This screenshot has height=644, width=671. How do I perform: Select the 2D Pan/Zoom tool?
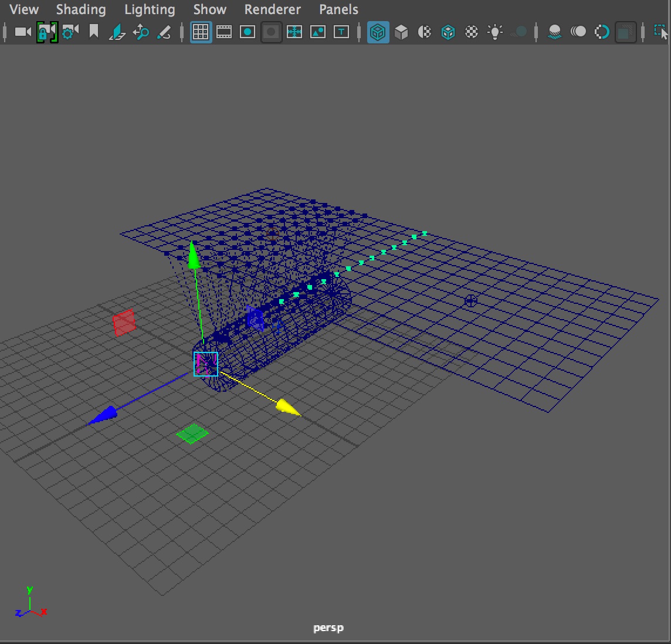point(141,32)
